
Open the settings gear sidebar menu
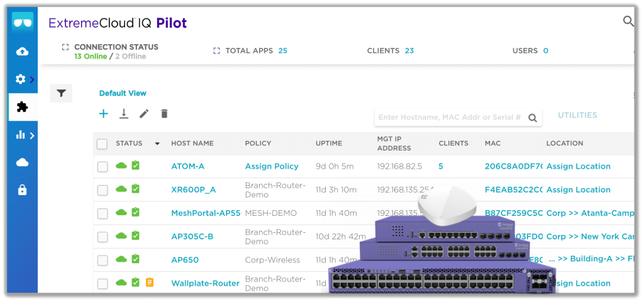(21, 79)
